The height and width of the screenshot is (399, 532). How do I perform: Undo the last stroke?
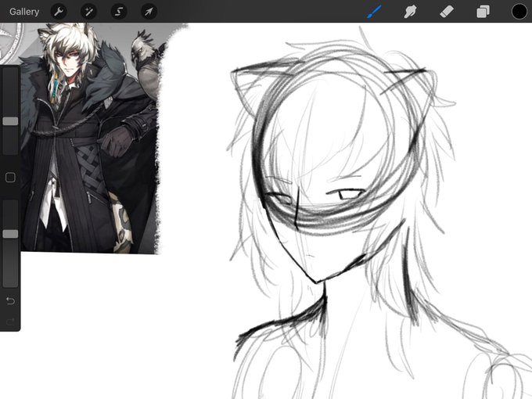point(10,301)
